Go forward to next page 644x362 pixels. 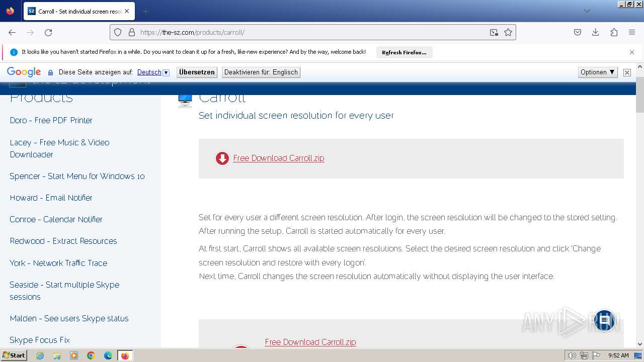pyautogui.click(x=30, y=32)
